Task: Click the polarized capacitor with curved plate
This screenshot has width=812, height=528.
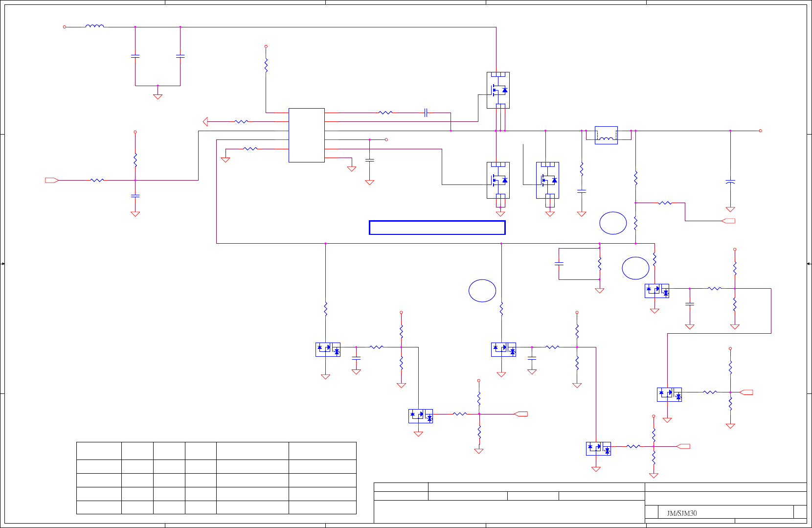Action: pyautogui.click(x=730, y=182)
